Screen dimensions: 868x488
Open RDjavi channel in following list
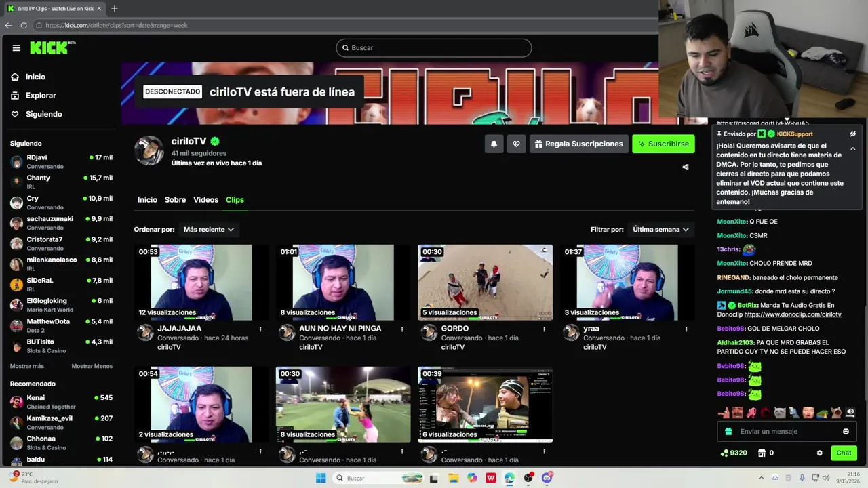click(61, 161)
